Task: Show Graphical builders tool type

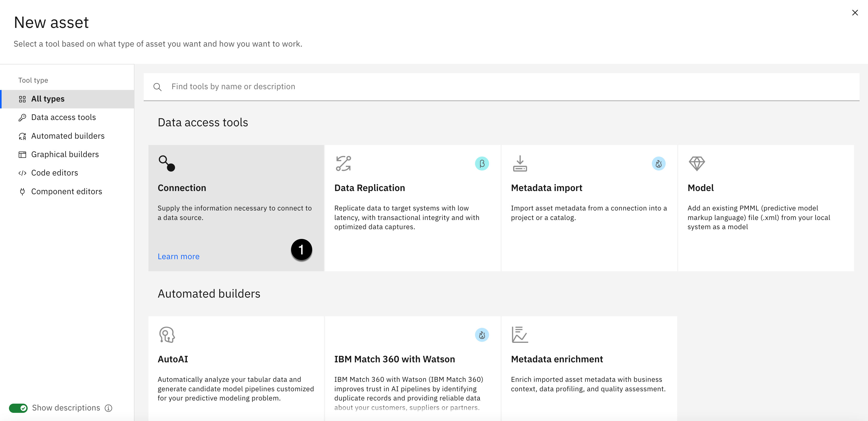Action: click(65, 155)
